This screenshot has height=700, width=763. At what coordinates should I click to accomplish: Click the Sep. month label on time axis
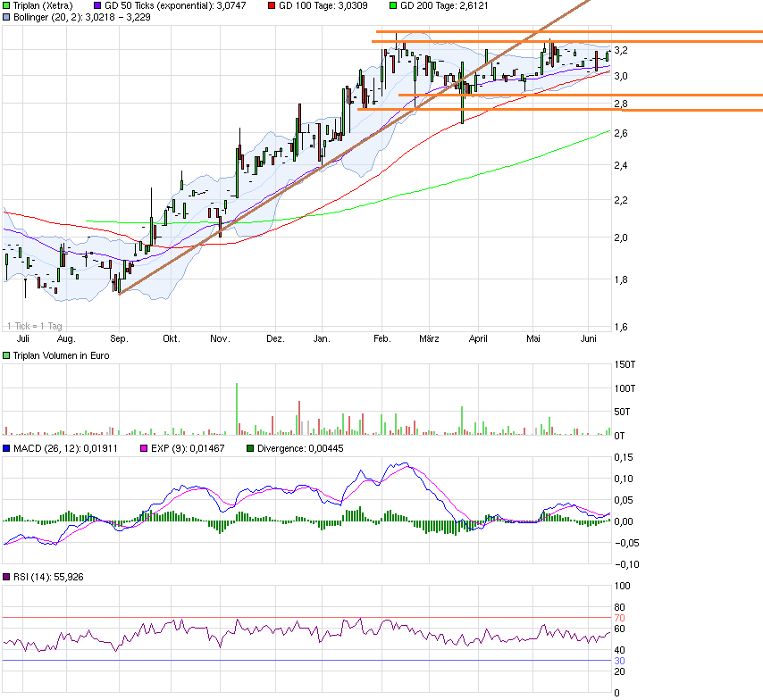(x=119, y=339)
